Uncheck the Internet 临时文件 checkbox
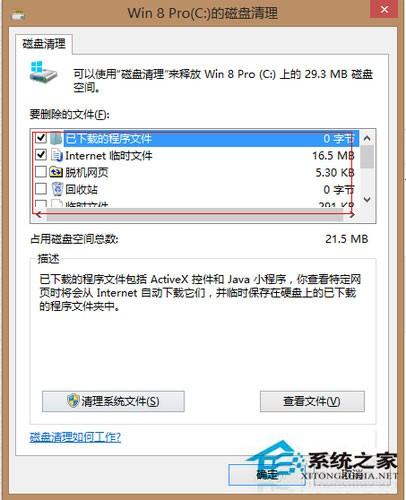Image resolution: width=406 pixels, height=500 pixels. (x=41, y=154)
